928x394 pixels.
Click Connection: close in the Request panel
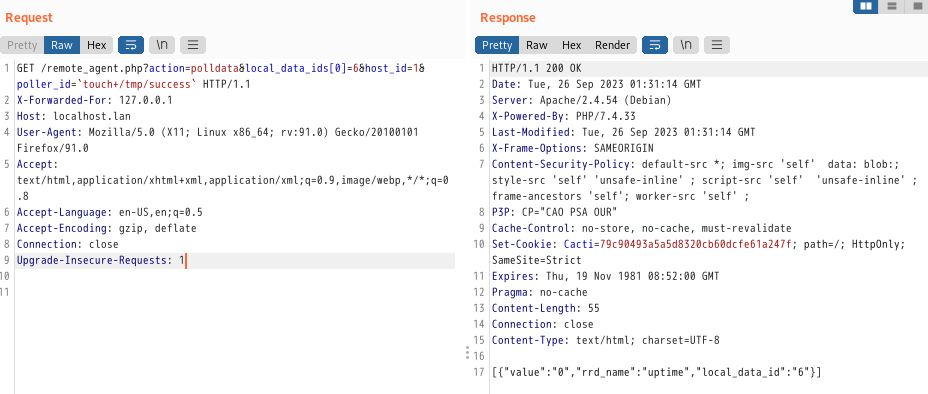(x=67, y=244)
